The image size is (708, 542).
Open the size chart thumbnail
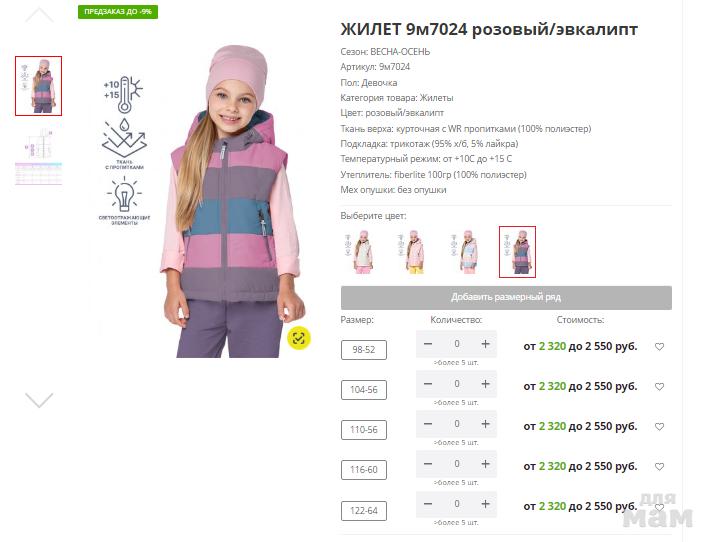pyautogui.click(x=38, y=157)
